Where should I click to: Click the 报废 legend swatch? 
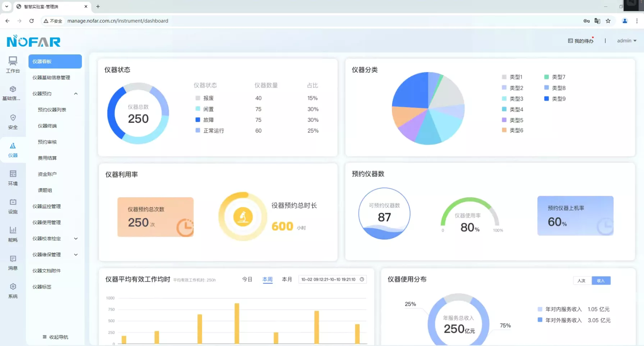point(198,98)
